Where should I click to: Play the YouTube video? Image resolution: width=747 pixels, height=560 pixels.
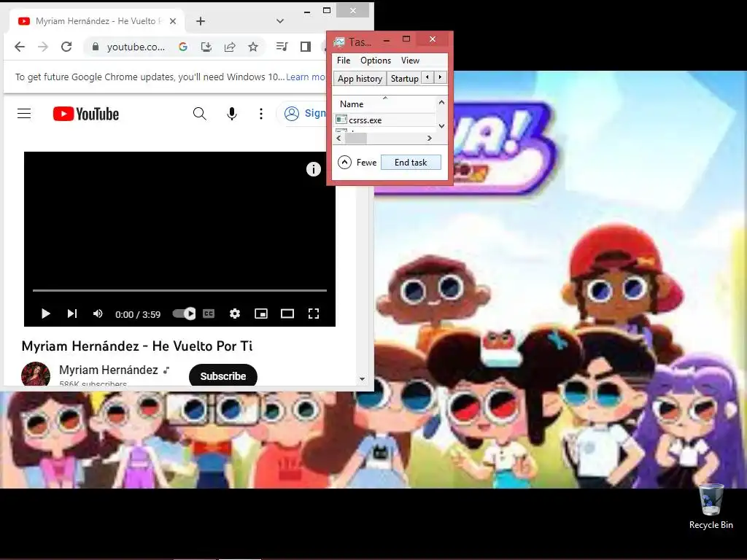[46, 314]
